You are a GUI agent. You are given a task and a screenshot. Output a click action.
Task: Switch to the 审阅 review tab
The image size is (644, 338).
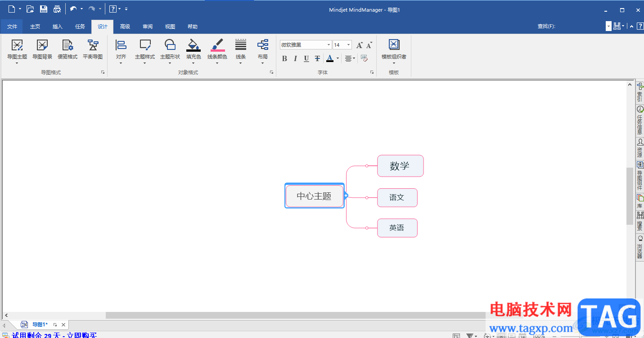(148, 27)
